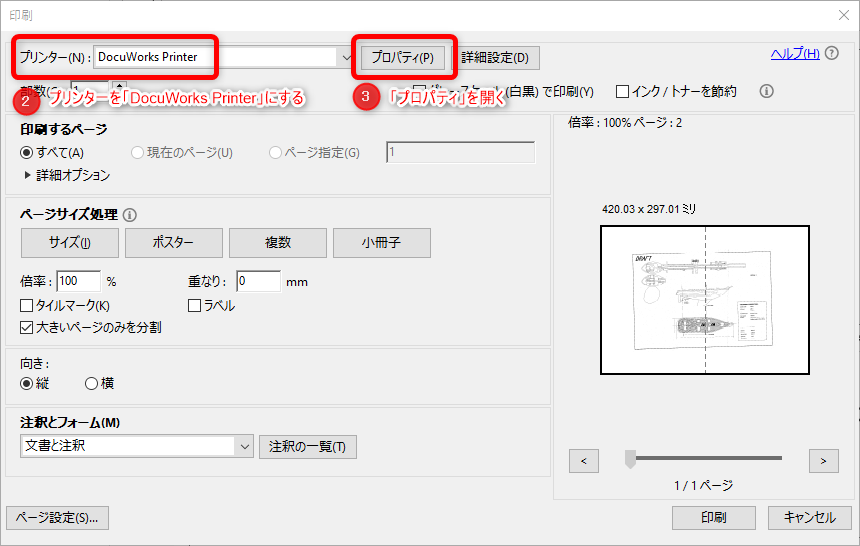Image resolution: width=860 pixels, height=546 pixels.
Task: Click the help question mark icon
Action: point(832,53)
